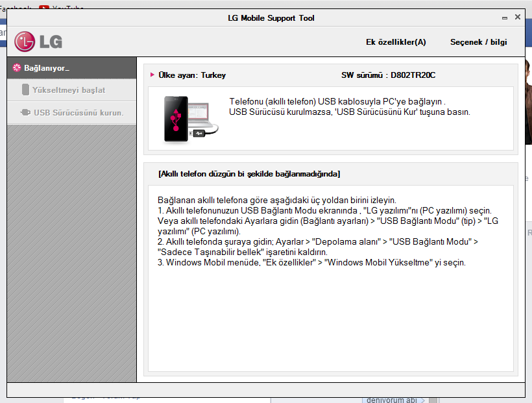Image resolution: width=532 pixels, height=403 pixels.
Task: Click the red arrow beside Ülke ayarı
Action: click(x=152, y=75)
